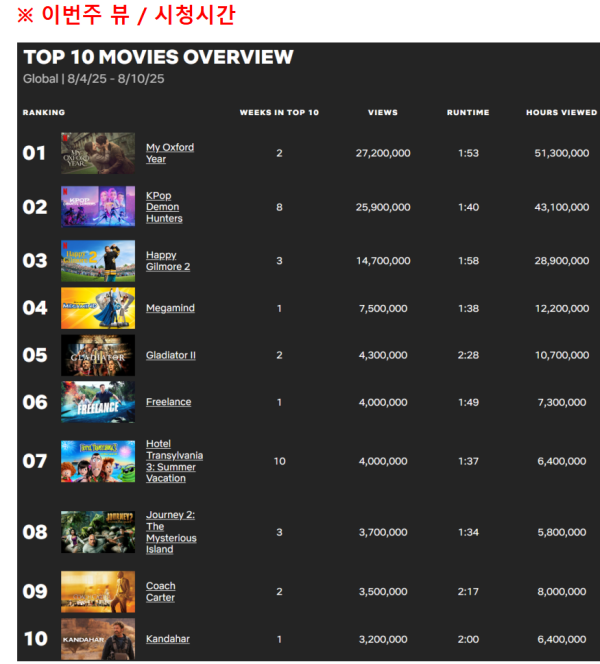Open the Coach Carter title link

(x=160, y=591)
